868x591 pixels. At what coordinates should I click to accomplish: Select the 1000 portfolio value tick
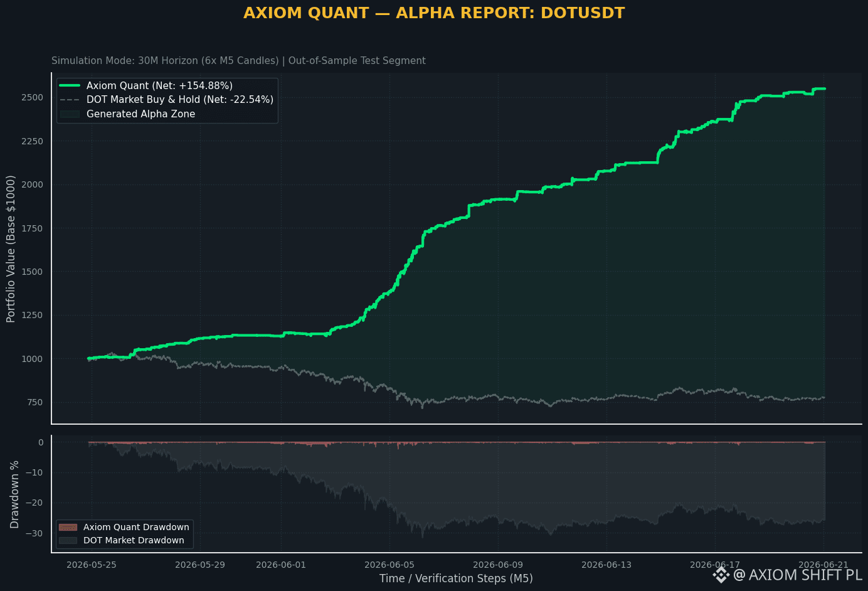coord(32,359)
